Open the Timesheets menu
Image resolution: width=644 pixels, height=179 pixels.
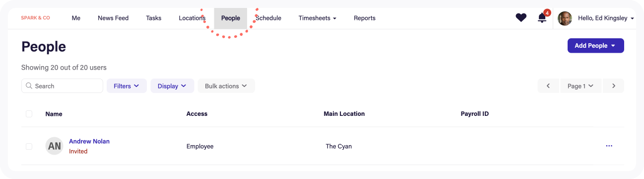click(318, 18)
